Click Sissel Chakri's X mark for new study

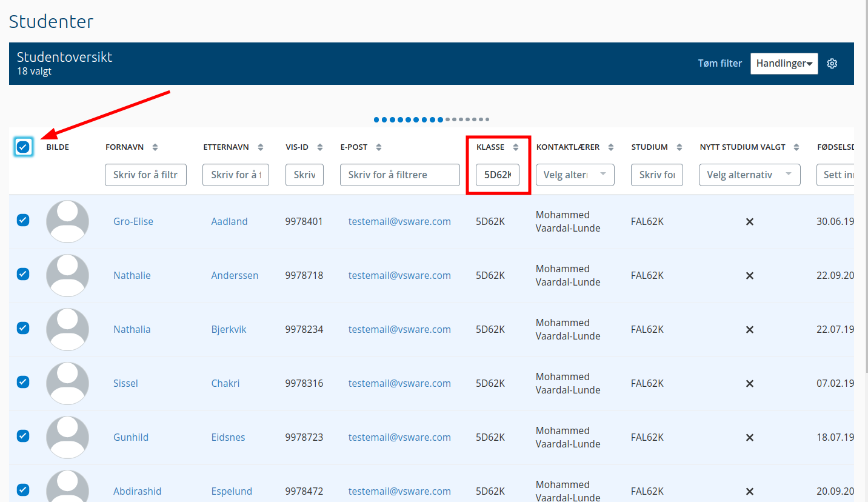click(750, 384)
